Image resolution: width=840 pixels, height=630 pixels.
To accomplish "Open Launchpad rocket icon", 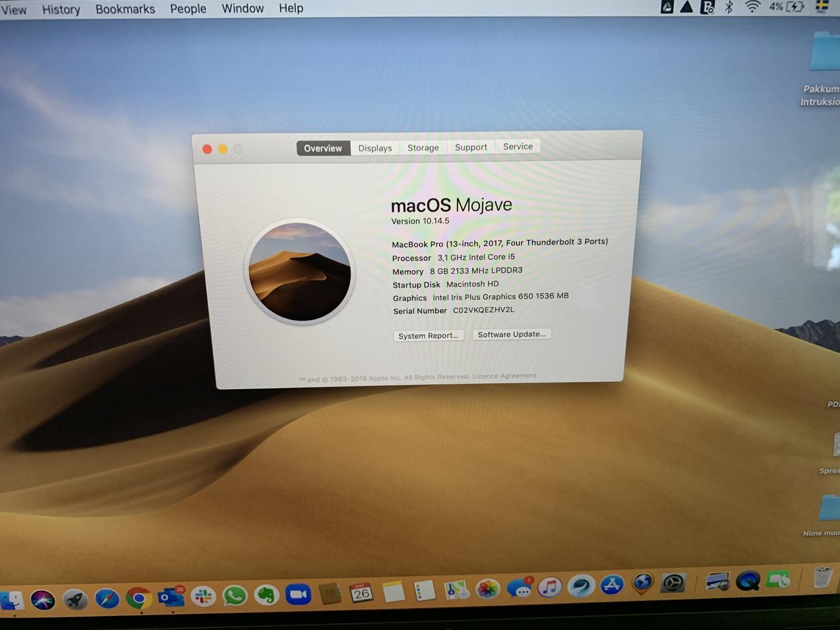I will click(x=75, y=600).
